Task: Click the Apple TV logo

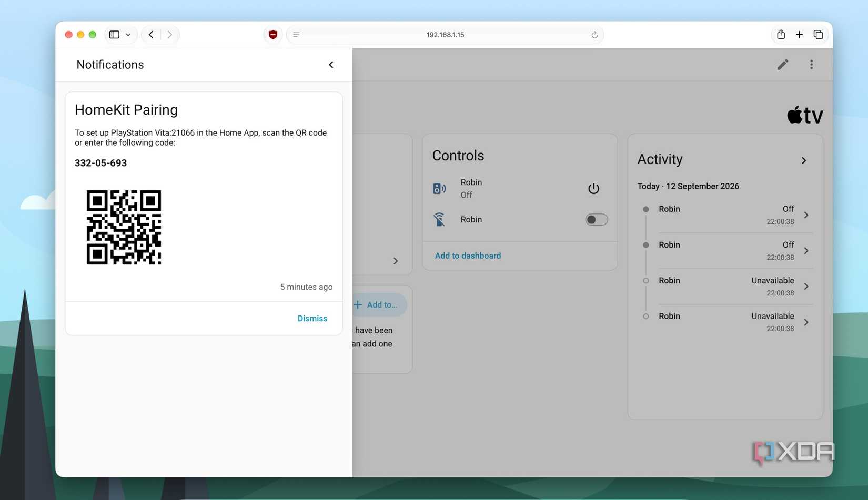Action: 805,115
